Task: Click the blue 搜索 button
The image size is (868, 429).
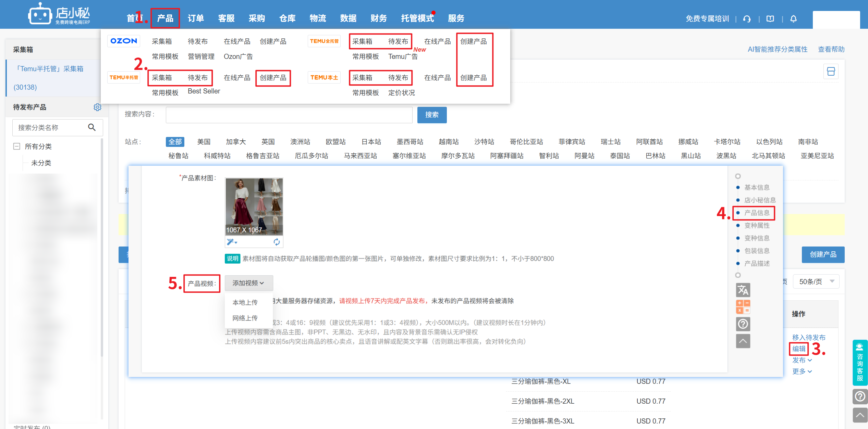Action: coord(431,115)
